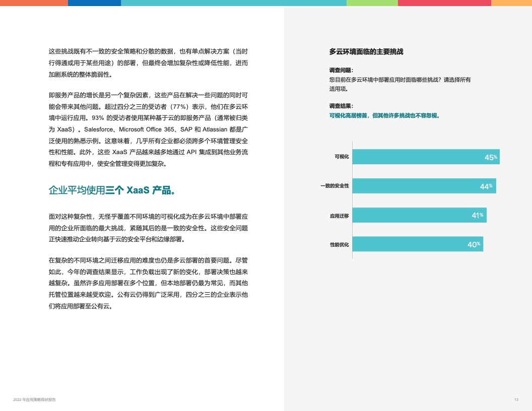Click the orange segment in top color strip

(34, 3)
